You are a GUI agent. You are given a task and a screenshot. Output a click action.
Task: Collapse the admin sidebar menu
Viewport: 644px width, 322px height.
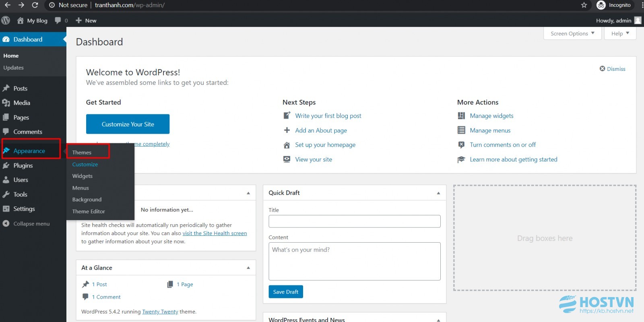coord(27,223)
